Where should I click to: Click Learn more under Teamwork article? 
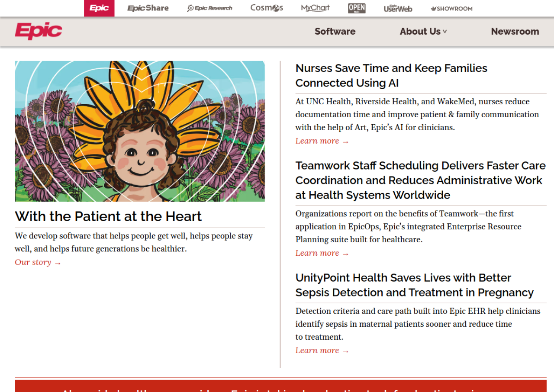(x=322, y=253)
